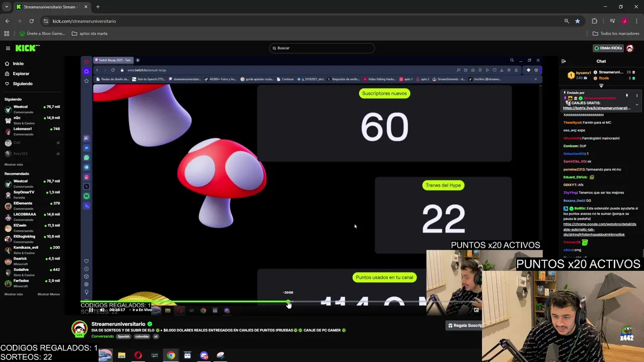
Task: Open xQc channel in Siguiendo list
Action: pyautogui.click(x=32, y=119)
